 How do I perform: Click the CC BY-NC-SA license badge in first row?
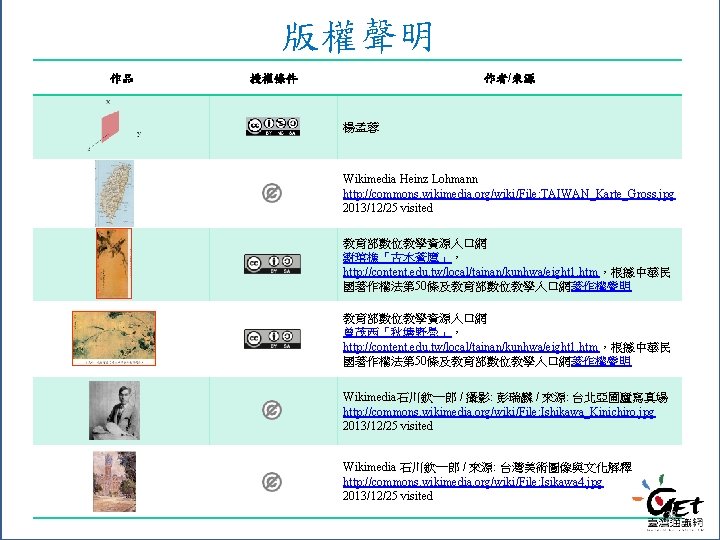coord(273,126)
